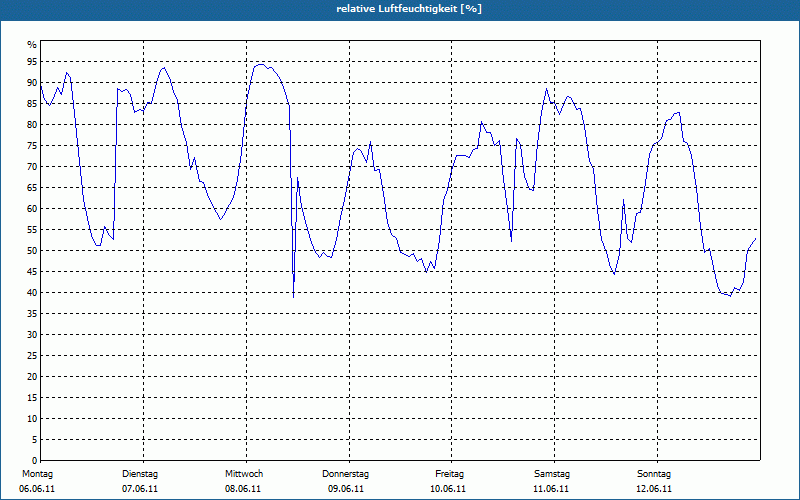Viewport: 800px width, 500px height.
Task: Click the y-axis value 85
Action: [x=32, y=104]
